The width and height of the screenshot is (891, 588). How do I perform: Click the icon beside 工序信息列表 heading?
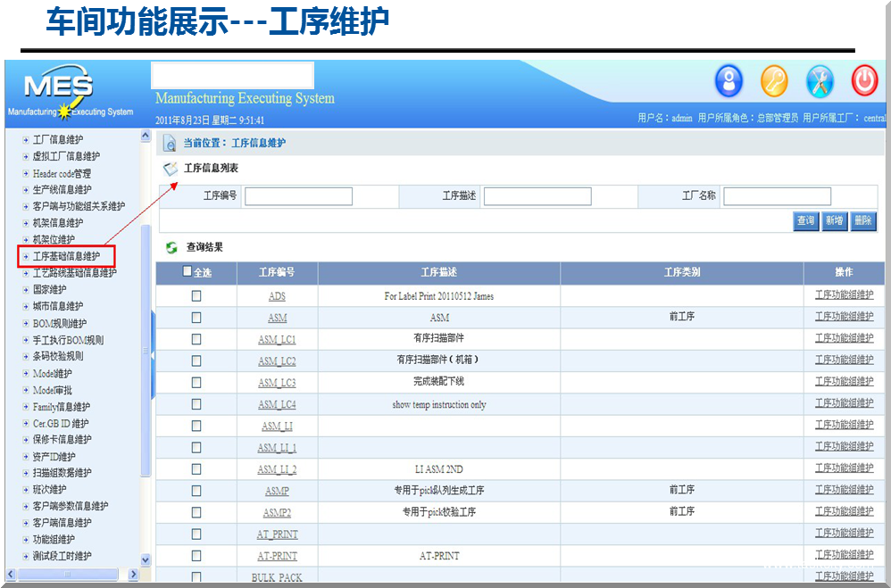pos(171,169)
